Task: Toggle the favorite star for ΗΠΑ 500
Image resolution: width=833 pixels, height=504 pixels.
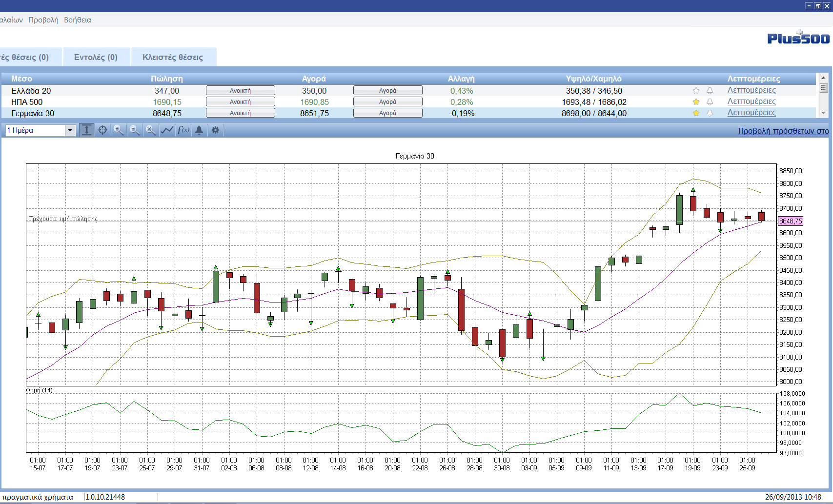Action: [x=696, y=101]
